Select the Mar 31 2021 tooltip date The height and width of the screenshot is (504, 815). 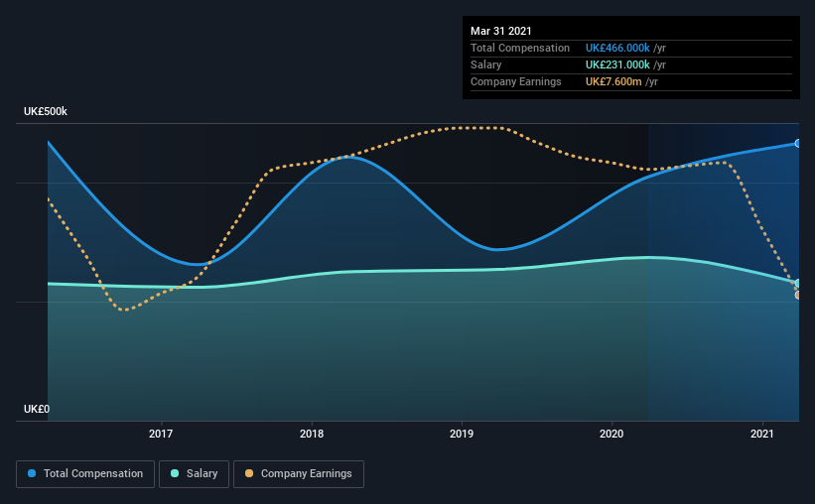pyautogui.click(x=501, y=31)
